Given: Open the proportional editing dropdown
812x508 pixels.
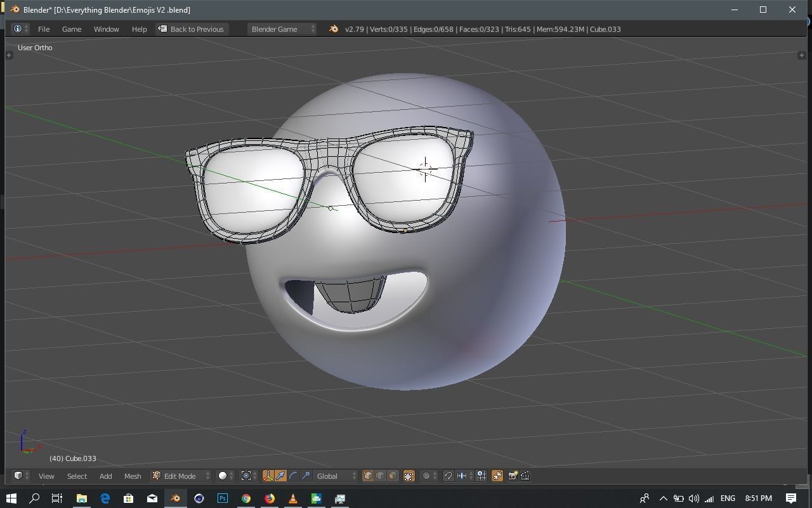Looking at the screenshot, I should tap(429, 476).
